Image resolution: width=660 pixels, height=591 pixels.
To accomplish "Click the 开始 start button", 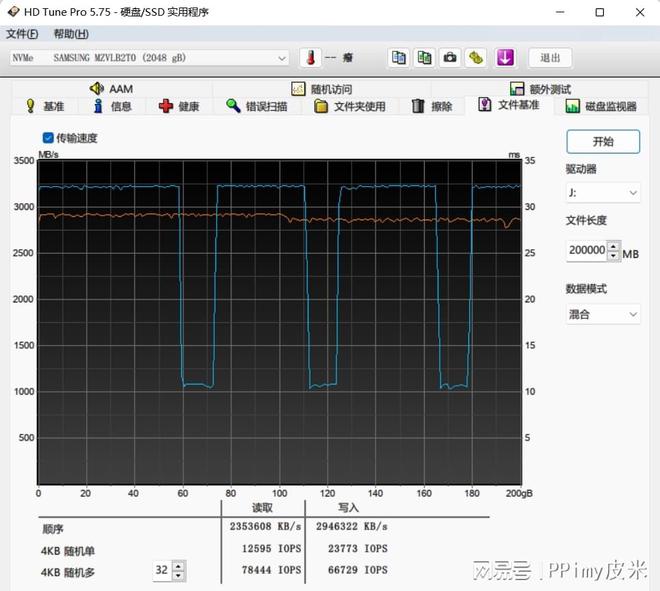I will tap(603, 141).
